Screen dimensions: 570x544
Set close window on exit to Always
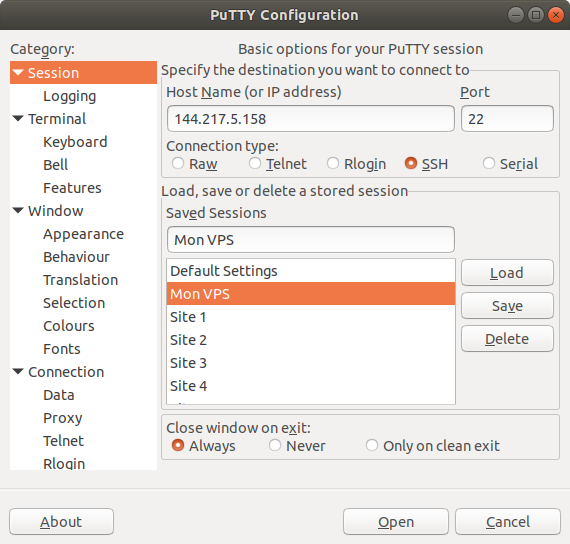[178, 445]
